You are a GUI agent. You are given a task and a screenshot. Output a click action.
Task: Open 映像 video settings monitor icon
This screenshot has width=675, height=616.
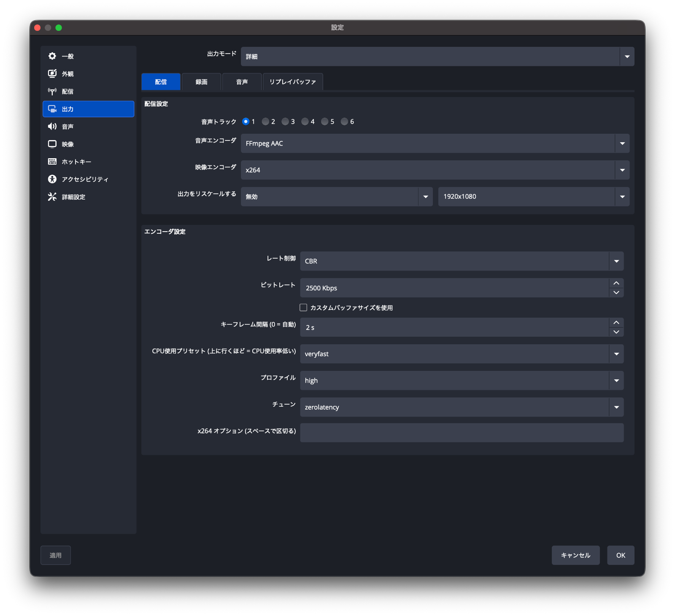click(52, 144)
